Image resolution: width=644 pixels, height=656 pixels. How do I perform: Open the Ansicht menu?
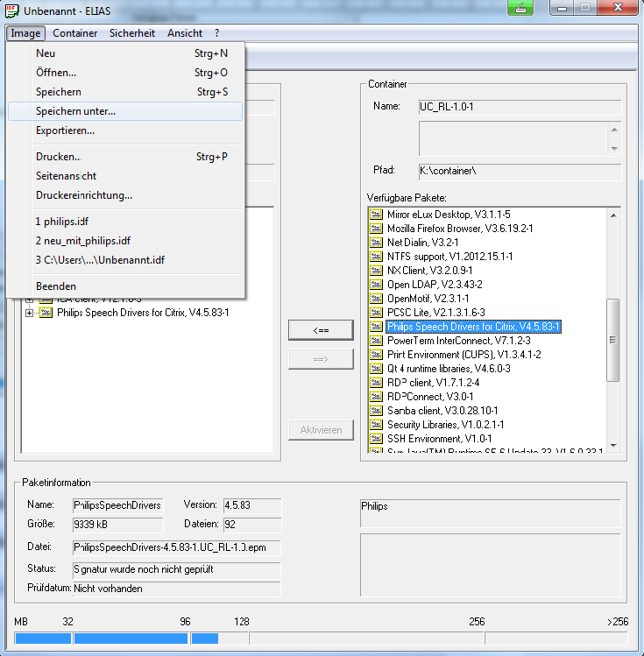[x=185, y=33]
